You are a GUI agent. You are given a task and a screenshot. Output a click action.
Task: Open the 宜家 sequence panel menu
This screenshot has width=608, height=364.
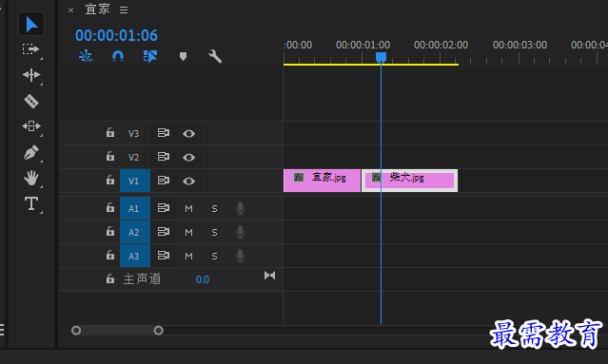[124, 10]
